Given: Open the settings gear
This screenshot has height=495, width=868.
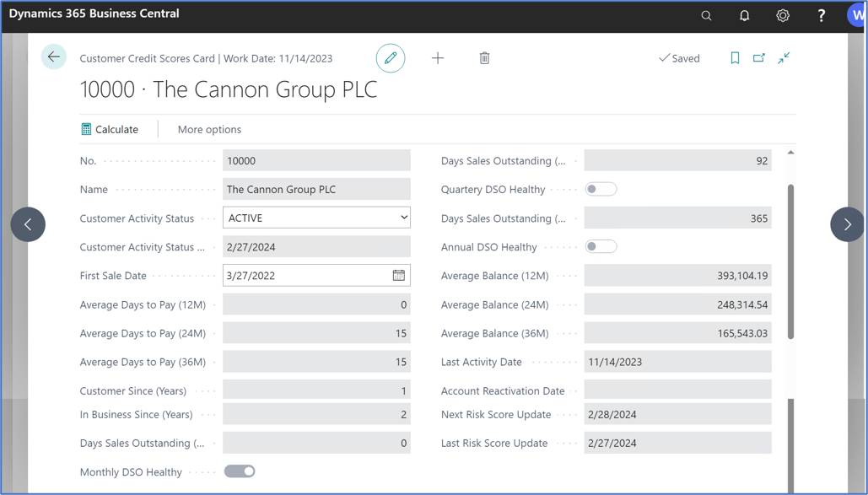Looking at the screenshot, I should [x=782, y=15].
